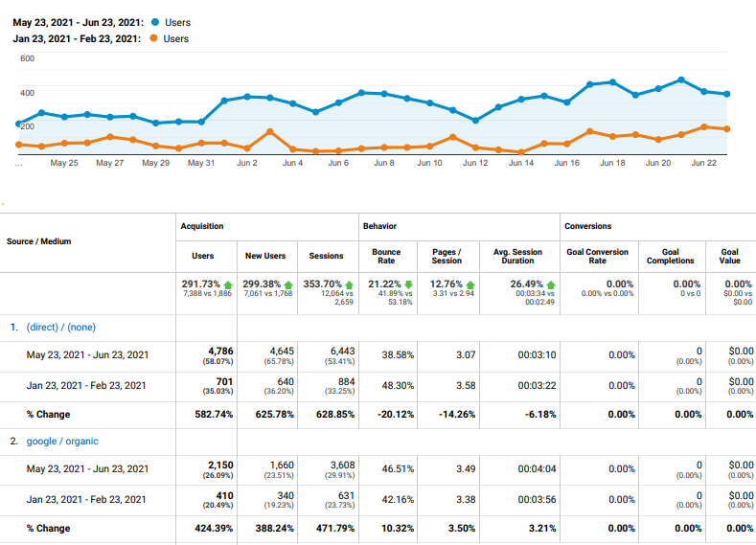Sort by Avg. Session Duration header

(517, 256)
